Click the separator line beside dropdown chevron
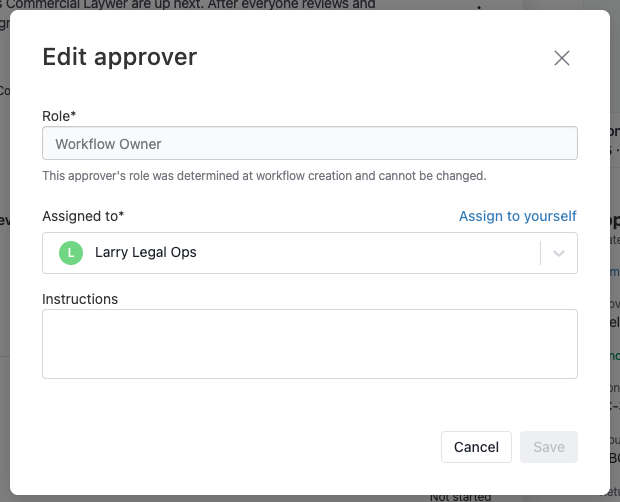Image resolution: width=620 pixels, height=502 pixels. click(x=540, y=253)
